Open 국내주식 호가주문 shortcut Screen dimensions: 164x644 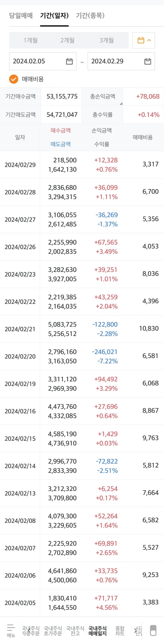[53, 630]
